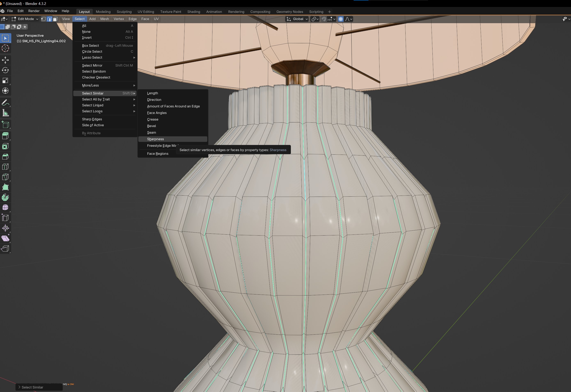Image resolution: width=571 pixels, height=392 pixels.
Task: Click Face Angles menu entry
Action: (173, 113)
